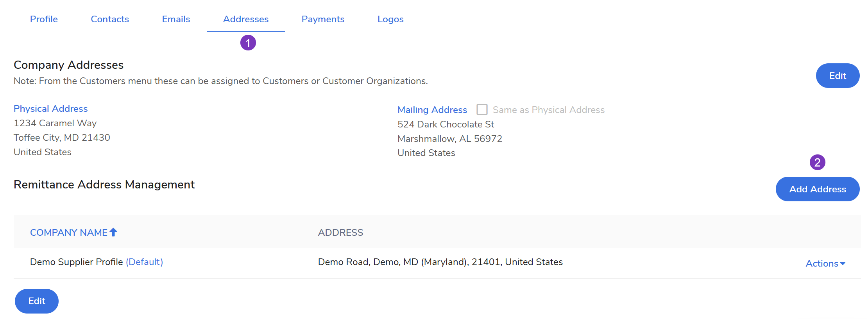868x319 pixels.
Task: Select the Demo Supplier Profile row name
Action: pyautogui.click(x=77, y=262)
